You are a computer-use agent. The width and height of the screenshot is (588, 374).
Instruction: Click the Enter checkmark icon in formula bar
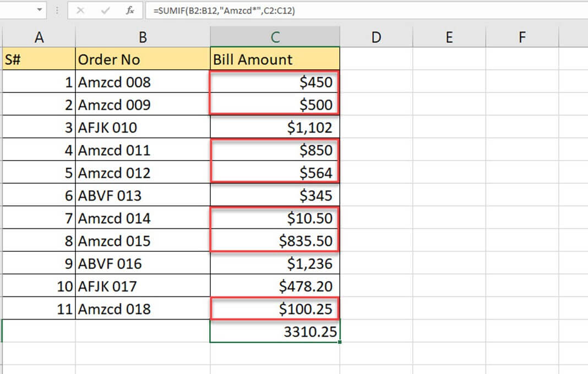105,10
